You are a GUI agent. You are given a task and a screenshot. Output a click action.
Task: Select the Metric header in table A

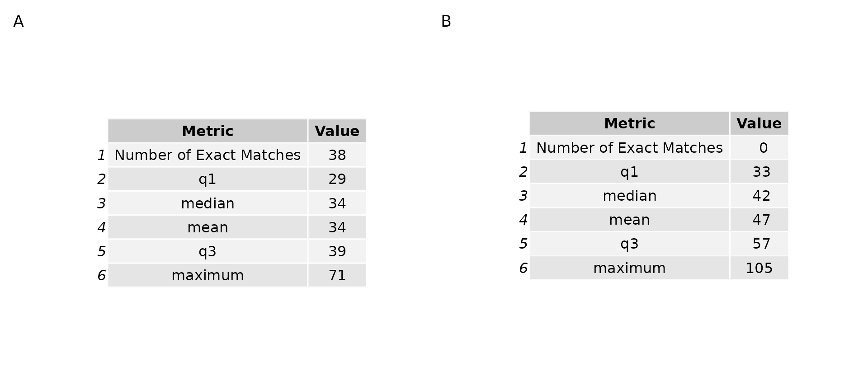tap(208, 131)
